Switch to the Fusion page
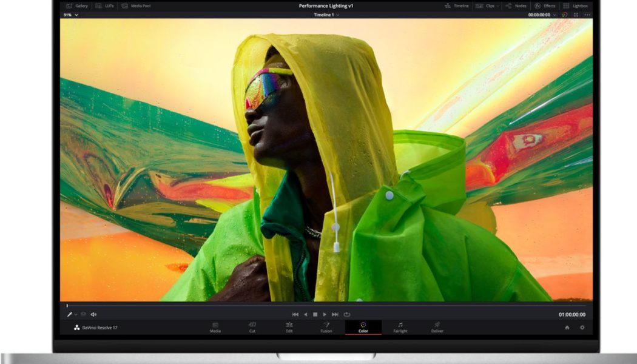The height and width of the screenshot is (364, 637). [326, 329]
